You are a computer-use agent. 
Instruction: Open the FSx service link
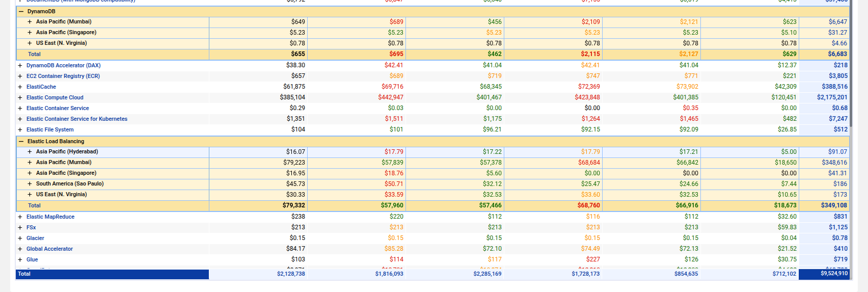click(31, 227)
